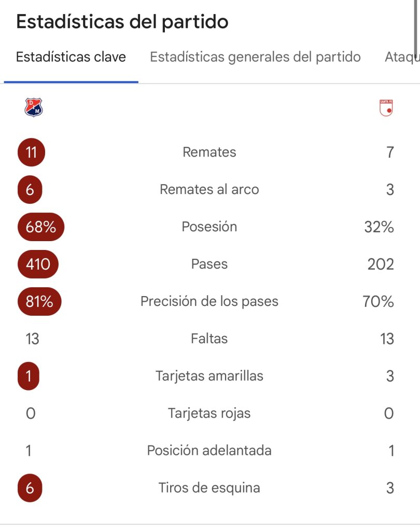Click the Posición adelantada label

click(209, 451)
